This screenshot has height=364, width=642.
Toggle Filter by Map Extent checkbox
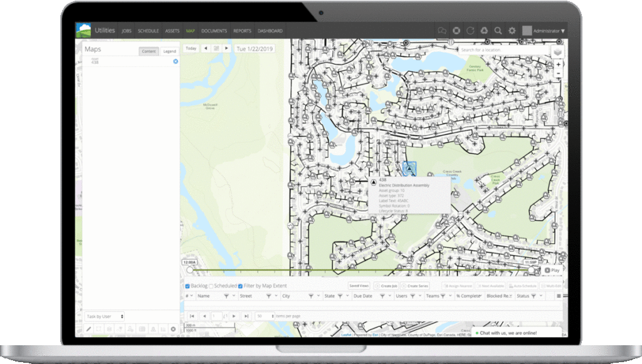[x=240, y=286]
